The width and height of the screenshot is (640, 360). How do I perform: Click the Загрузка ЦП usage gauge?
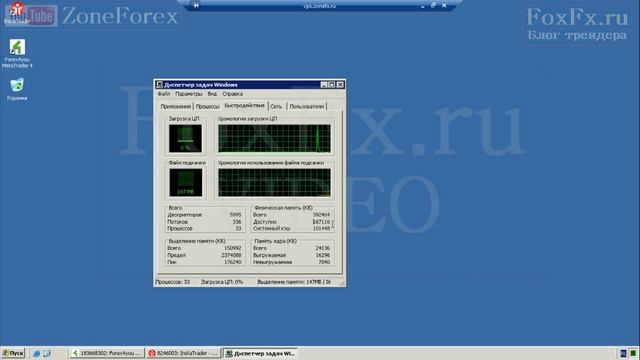coord(185,138)
